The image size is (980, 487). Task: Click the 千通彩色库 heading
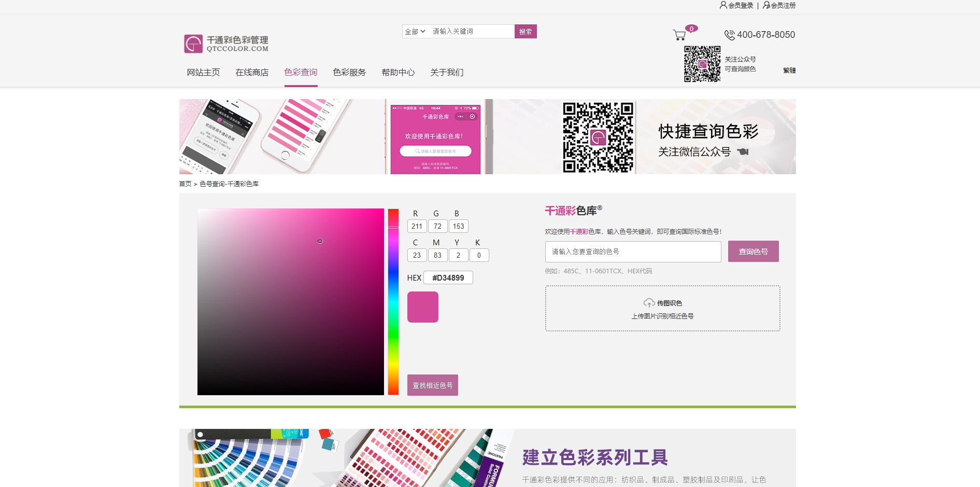pyautogui.click(x=573, y=211)
